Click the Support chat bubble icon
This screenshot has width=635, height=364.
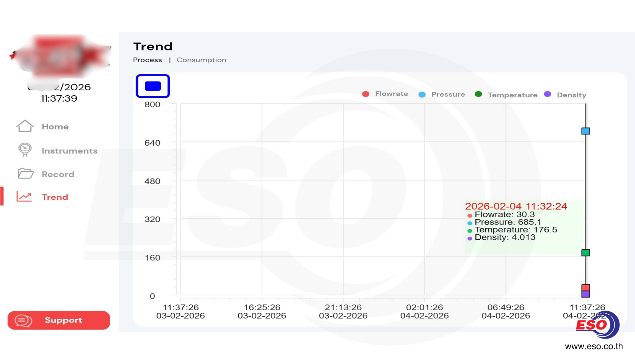point(23,321)
